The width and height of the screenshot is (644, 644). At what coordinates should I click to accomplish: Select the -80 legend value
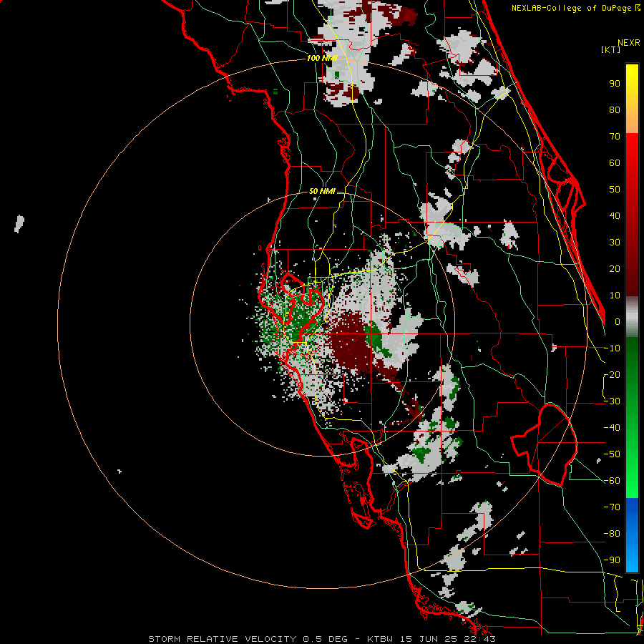(612, 534)
